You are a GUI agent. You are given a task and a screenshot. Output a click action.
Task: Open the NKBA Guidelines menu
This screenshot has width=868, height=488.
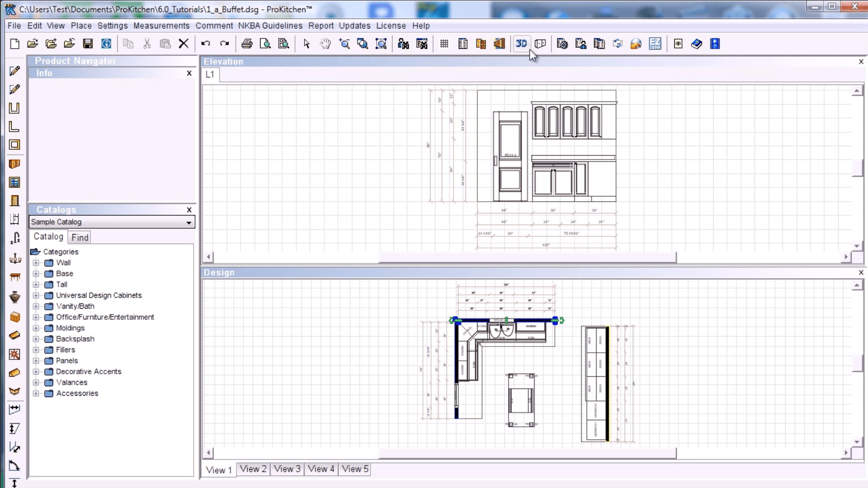(x=270, y=26)
